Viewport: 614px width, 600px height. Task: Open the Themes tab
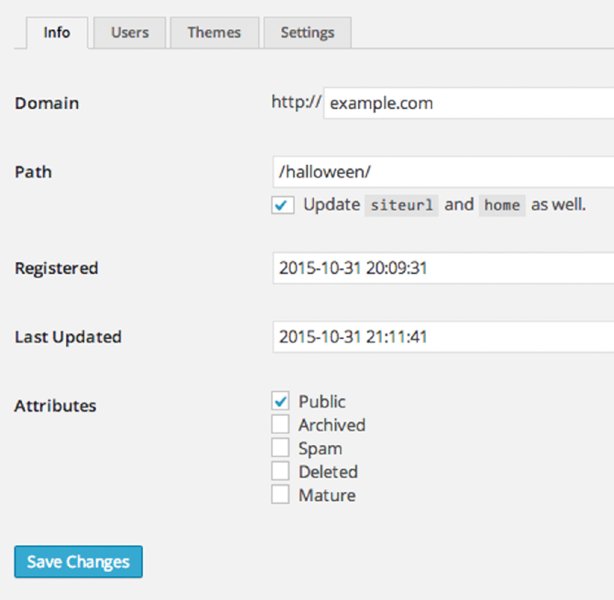tap(215, 33)
